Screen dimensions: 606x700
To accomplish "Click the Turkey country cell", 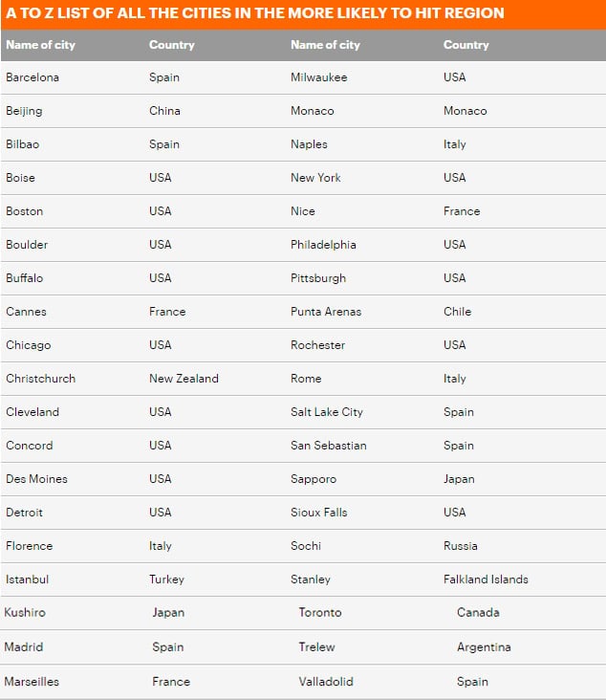I will click(166, 580).
